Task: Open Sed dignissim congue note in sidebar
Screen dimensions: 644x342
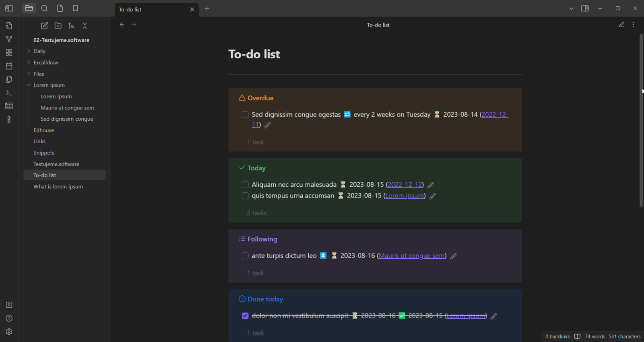Action: (x=67, y=119)
